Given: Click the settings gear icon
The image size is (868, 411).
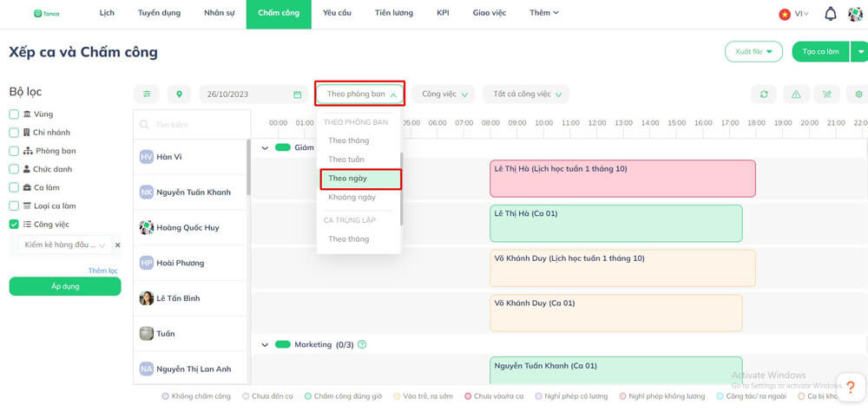Looking at the screenshot, I should click(x=858, y=94).
